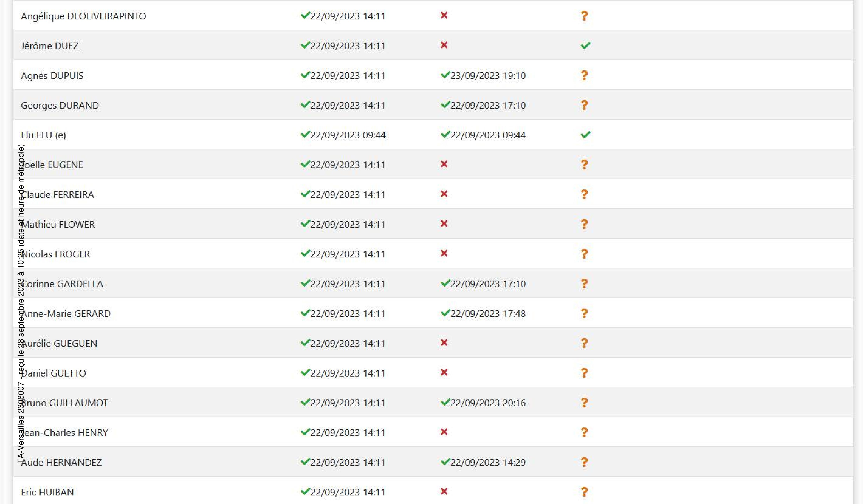863x504 pixels.
Task: Click the orange question mark for Claude FERREIRA
Action: point(584,194)
